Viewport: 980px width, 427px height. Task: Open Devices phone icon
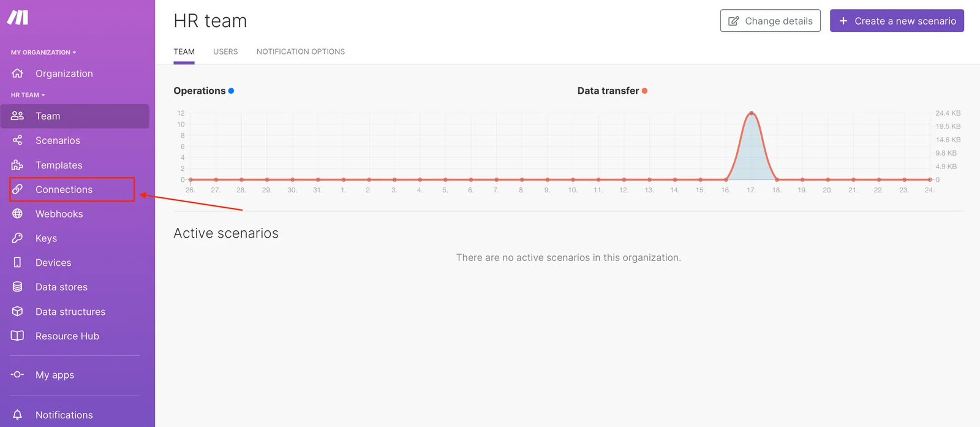click(x=17, y=262)
